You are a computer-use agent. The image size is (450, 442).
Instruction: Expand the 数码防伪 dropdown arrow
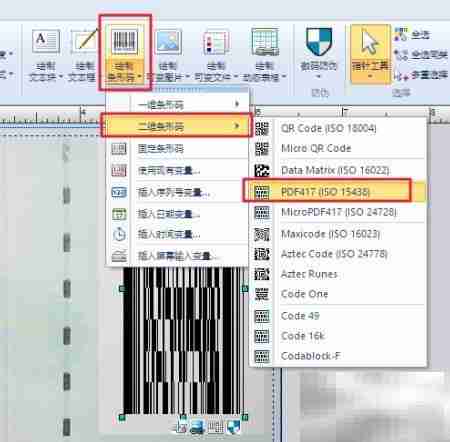coord(319,76)
